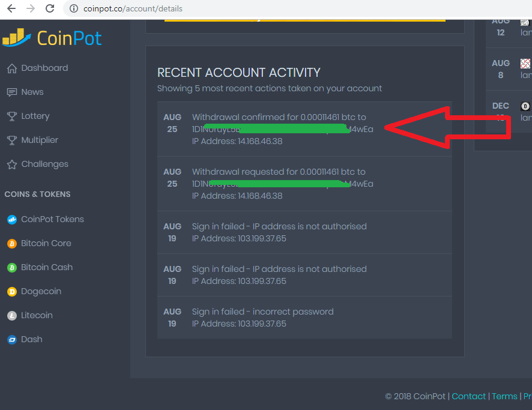Viewport: 532px width, 410px height.
Task: Click the Contact footer link
Action: [x=468, y=396]
